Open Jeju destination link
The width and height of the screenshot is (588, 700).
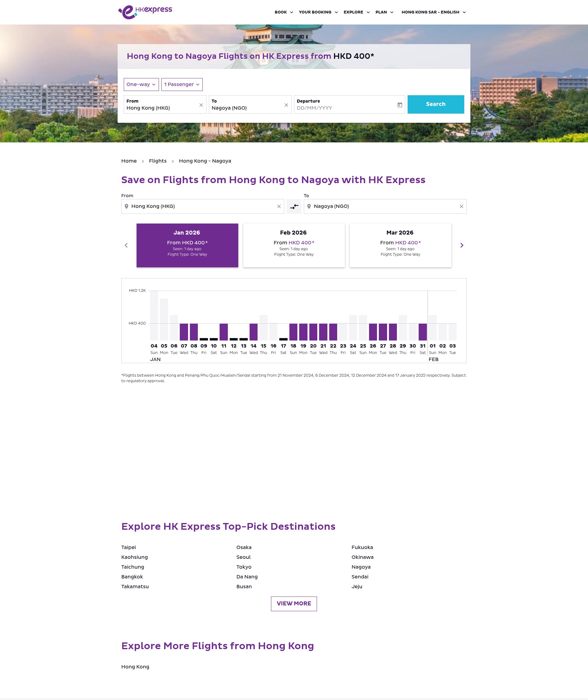tap(357, 586)
